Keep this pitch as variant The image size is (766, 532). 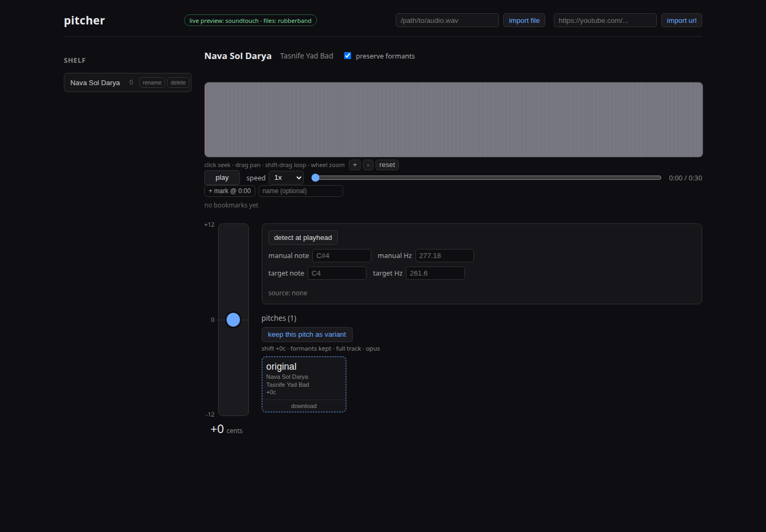tap(307, 335)
